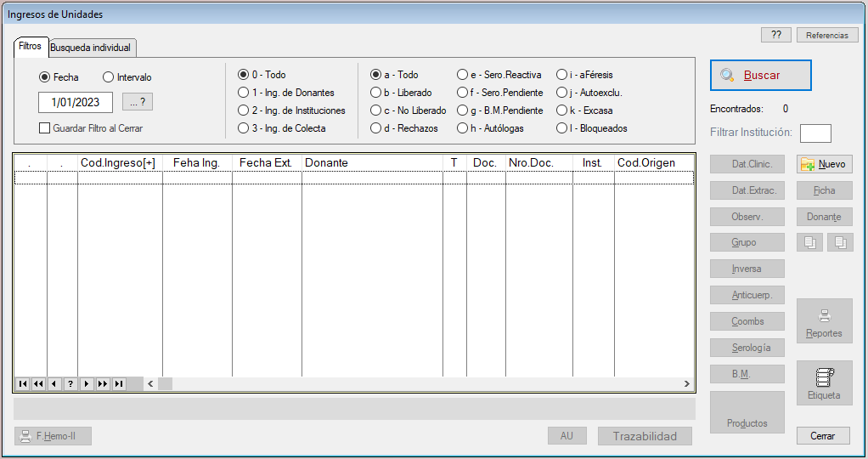Click the Cod.Ingreso[+] column header
Screen dimensions: 868x459
click(118, 162)
